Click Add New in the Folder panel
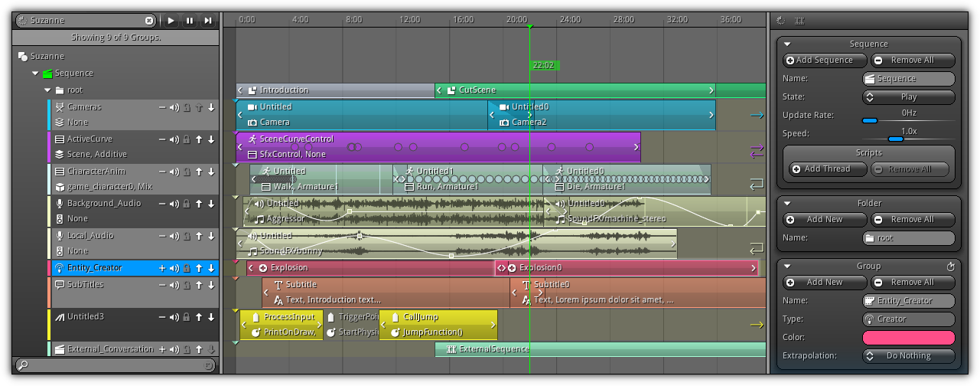 tap(825, 220)
